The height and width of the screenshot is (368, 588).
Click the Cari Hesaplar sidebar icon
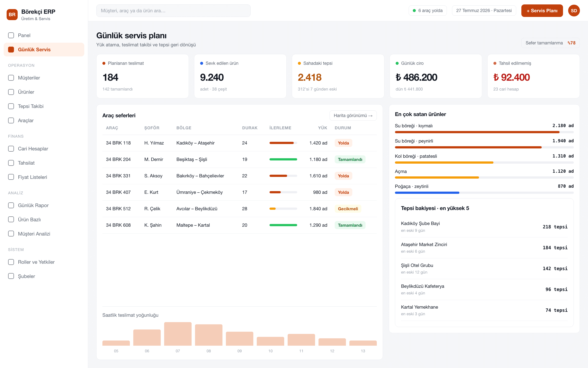tap(11, 149)
